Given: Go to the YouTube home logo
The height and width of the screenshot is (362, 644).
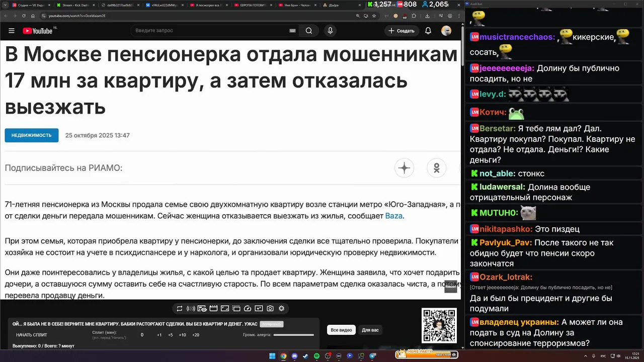Looking at the screenshot, I should pos(38,31).
